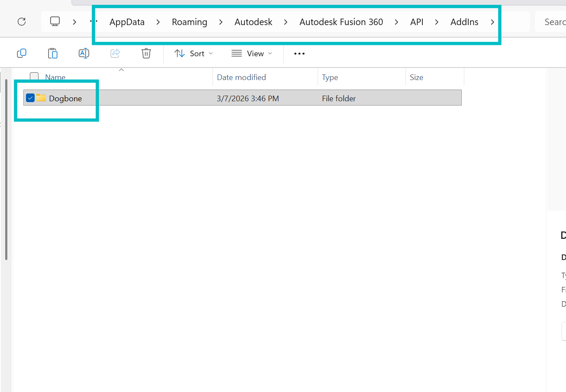
Task: Select the Copy icon in the toolbar
Action: coord(21,53)
